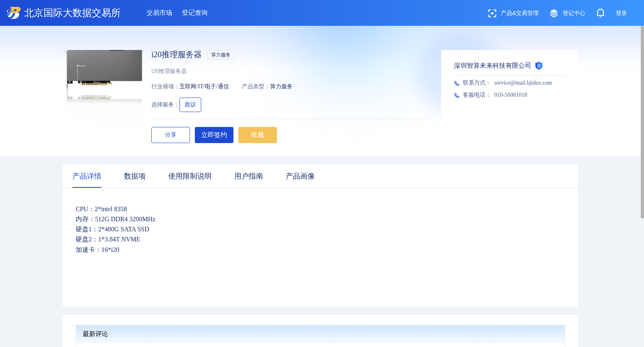
Task: Click the 最新评论 section header
Action: click(320, 334)
